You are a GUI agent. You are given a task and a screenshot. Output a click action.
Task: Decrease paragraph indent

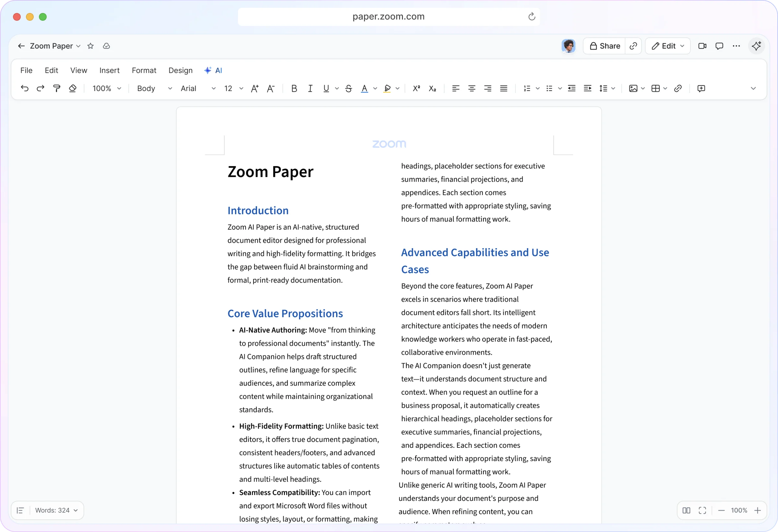(x=572, y=88)
